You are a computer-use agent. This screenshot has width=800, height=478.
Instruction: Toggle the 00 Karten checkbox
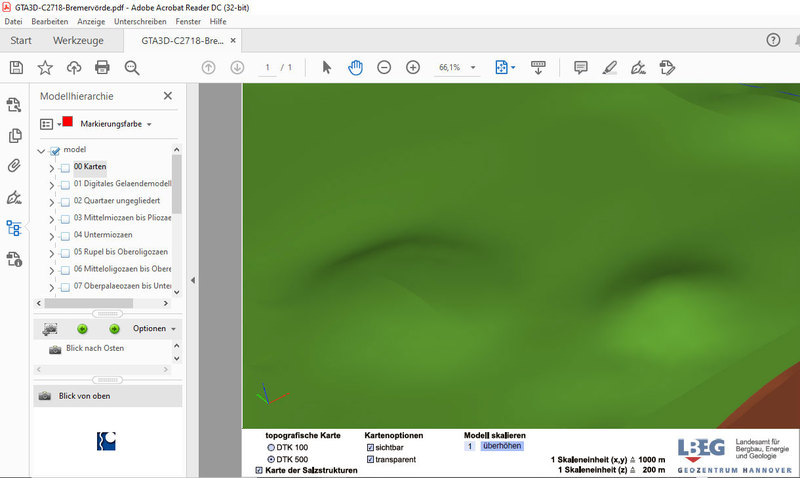(x=65, y=168)
